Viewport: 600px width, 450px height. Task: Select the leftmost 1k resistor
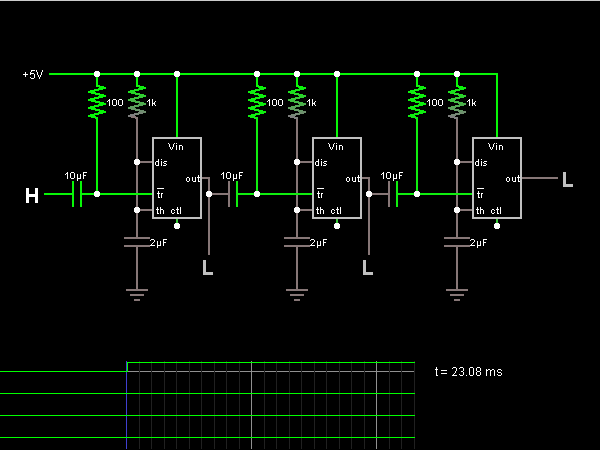[x=137, y=102]
